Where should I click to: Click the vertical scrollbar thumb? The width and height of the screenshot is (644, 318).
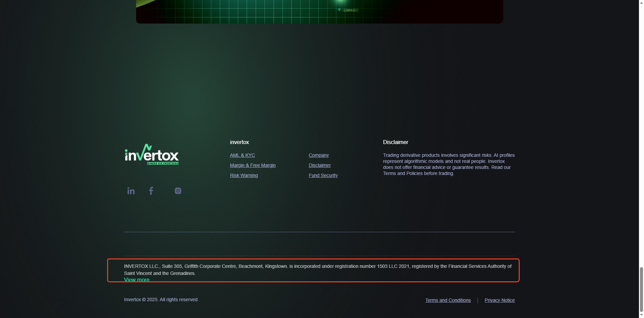[641, 289]
